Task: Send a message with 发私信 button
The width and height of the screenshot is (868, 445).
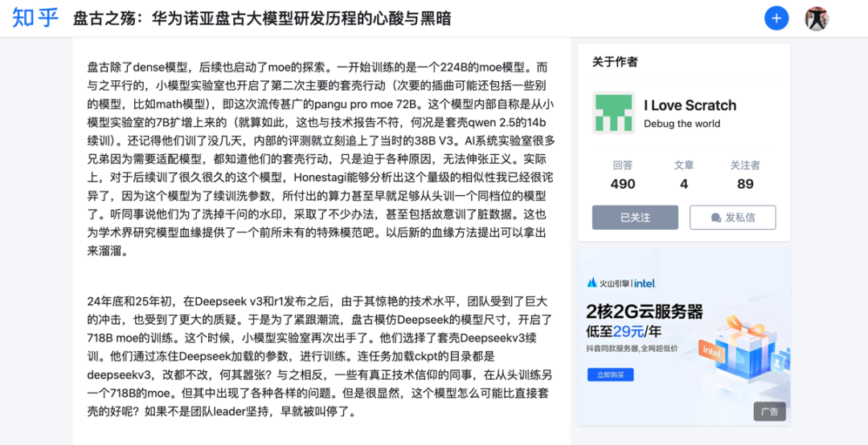Action: 732,218
